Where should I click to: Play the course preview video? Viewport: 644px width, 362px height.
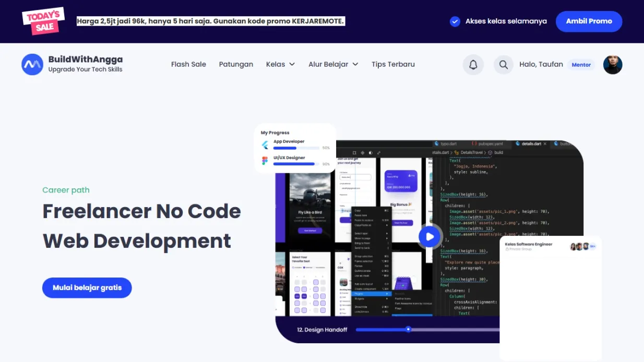(430, 236)
